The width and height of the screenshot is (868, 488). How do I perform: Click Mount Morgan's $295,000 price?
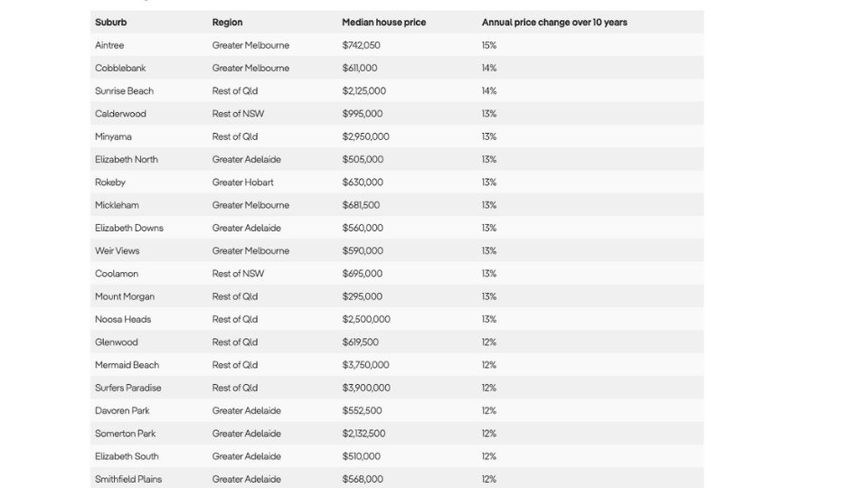(362, 296)
